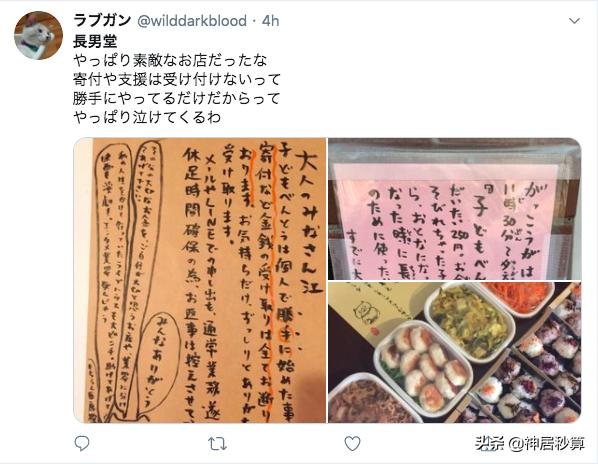The height and width of the screenshot is (464, 598).
Task: Open the onigiri bento boxes photo
Action: 455,352
